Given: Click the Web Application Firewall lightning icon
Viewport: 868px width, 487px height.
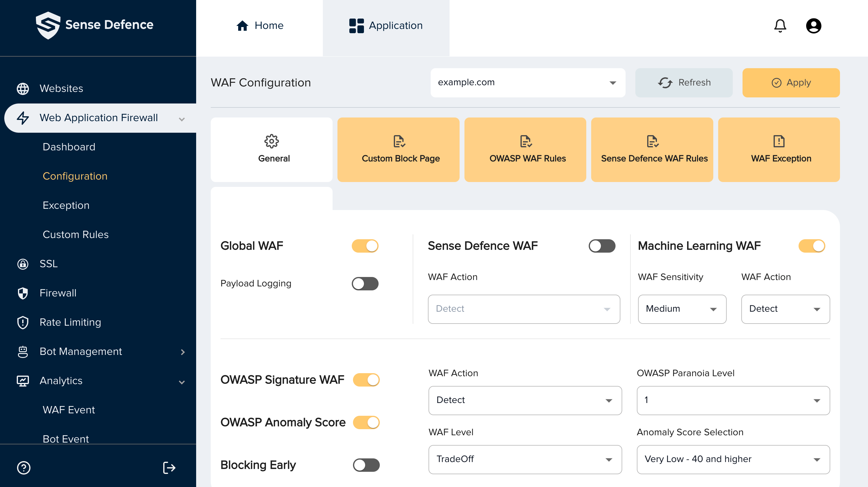Looking at the screenshot, I should click(x=23, y=118).
